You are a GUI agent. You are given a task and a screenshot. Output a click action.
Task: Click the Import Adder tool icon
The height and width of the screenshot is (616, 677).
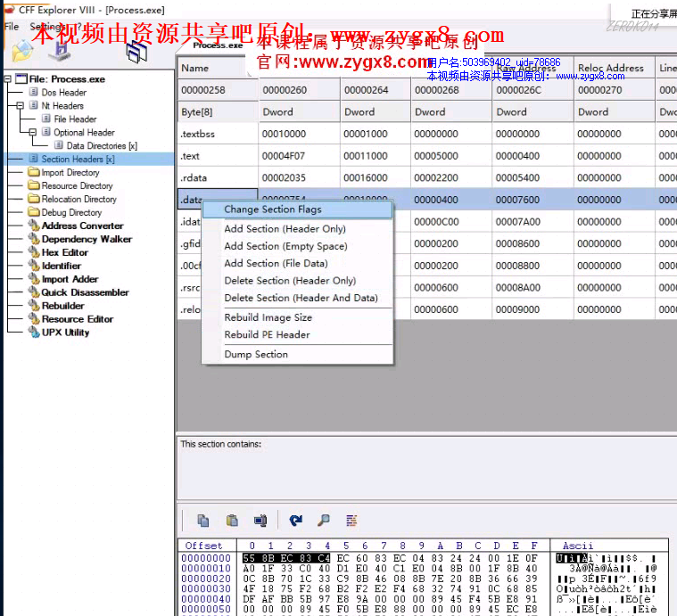(x=34, y=279)
